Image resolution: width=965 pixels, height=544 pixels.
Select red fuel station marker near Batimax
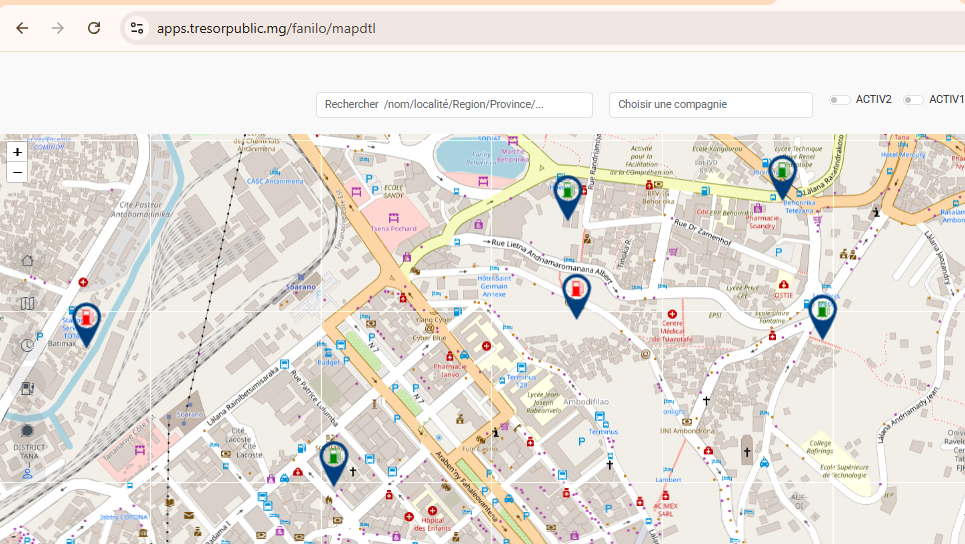click(87, 324)
